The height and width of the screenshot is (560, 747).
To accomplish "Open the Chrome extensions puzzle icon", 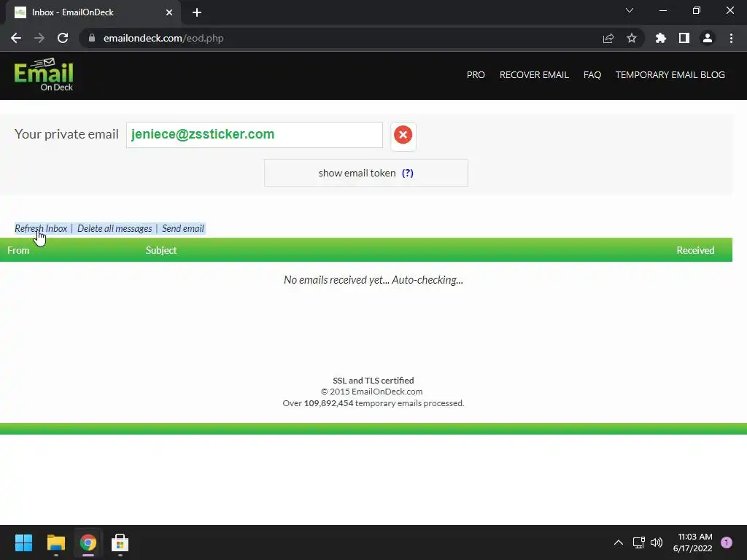I will 661,38.
